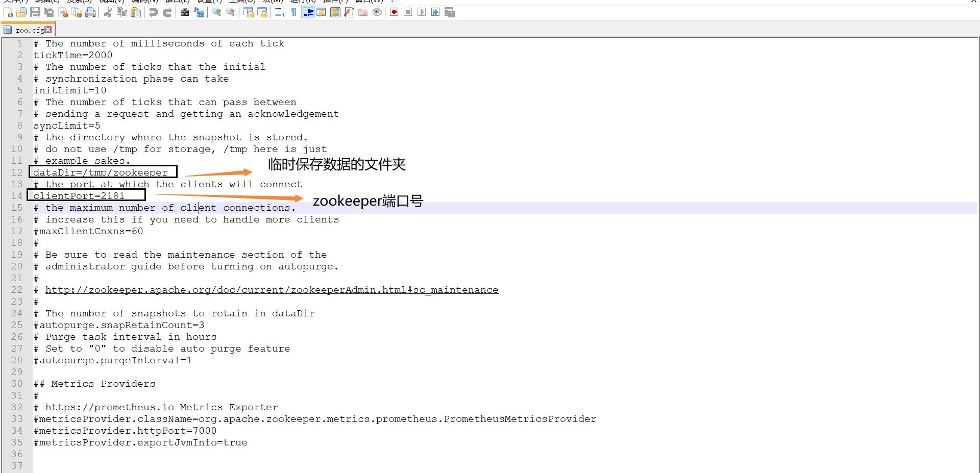Select the zoo.cfg tab
Image resolution: width=980 pixels, height=473 pixels.
[x=28, y=30]
